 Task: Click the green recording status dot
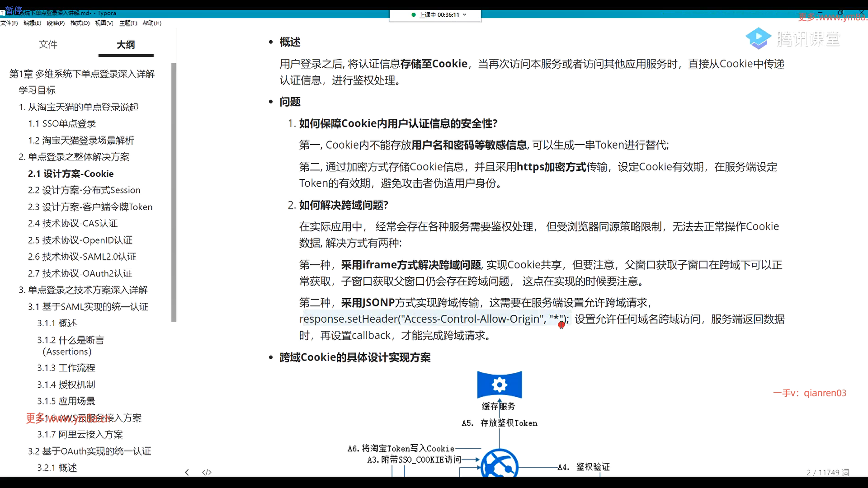pyautogui.click(x=413, y=15)
